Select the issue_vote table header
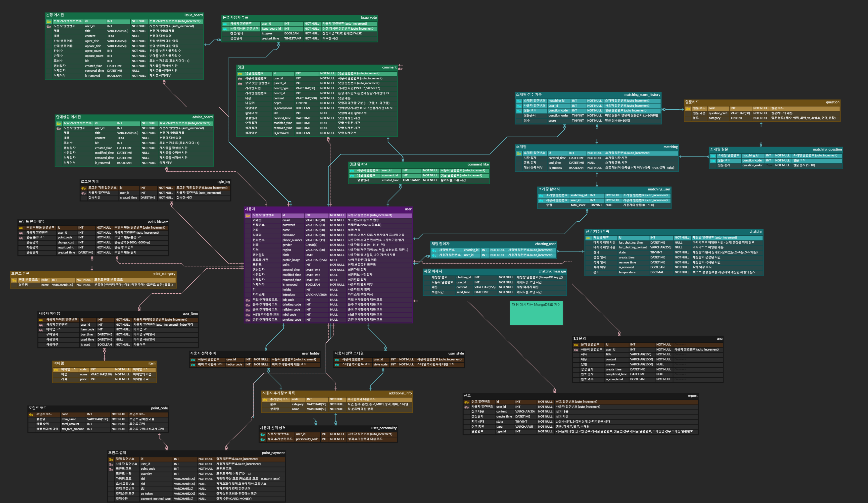Screen dimensions: 868x503 click(x=299, y=18)
